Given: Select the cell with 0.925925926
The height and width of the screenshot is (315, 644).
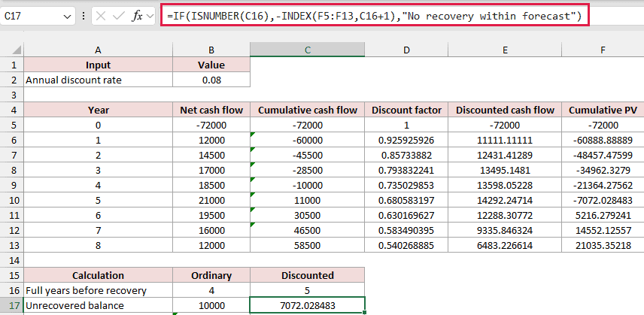Looking at the screenshot, I should 406,141.
